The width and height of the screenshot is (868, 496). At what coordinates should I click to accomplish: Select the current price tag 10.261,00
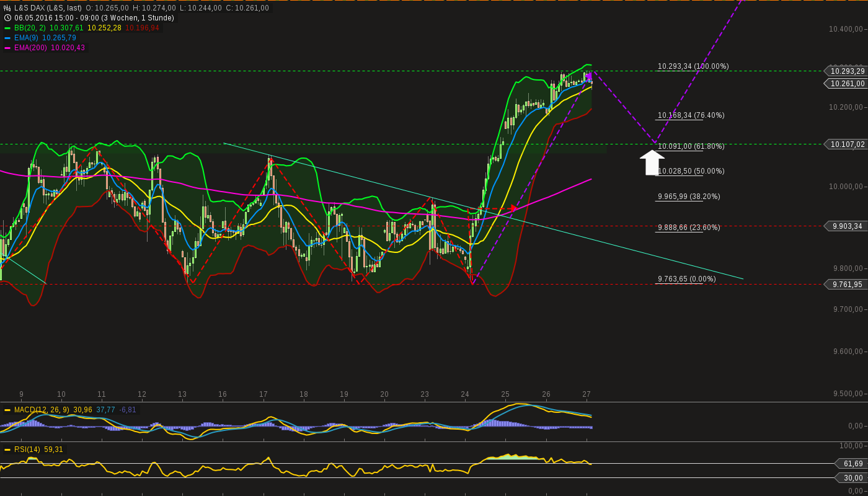click(846, 84)
